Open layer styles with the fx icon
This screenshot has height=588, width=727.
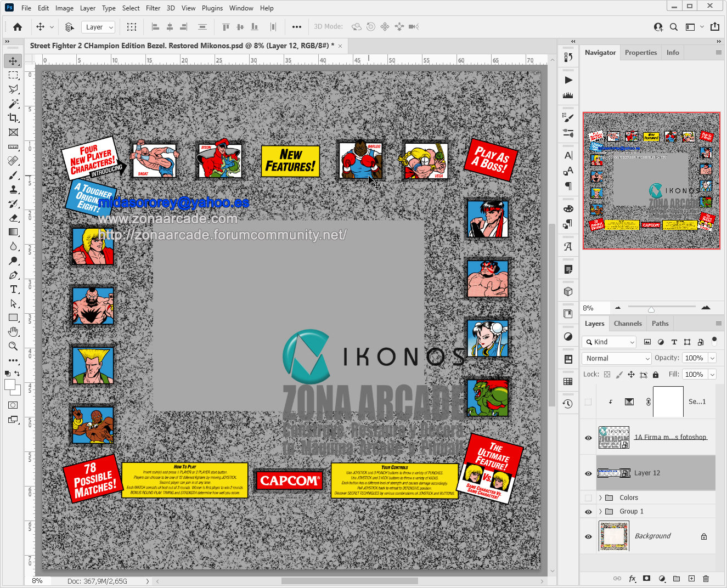pos(632,578)
